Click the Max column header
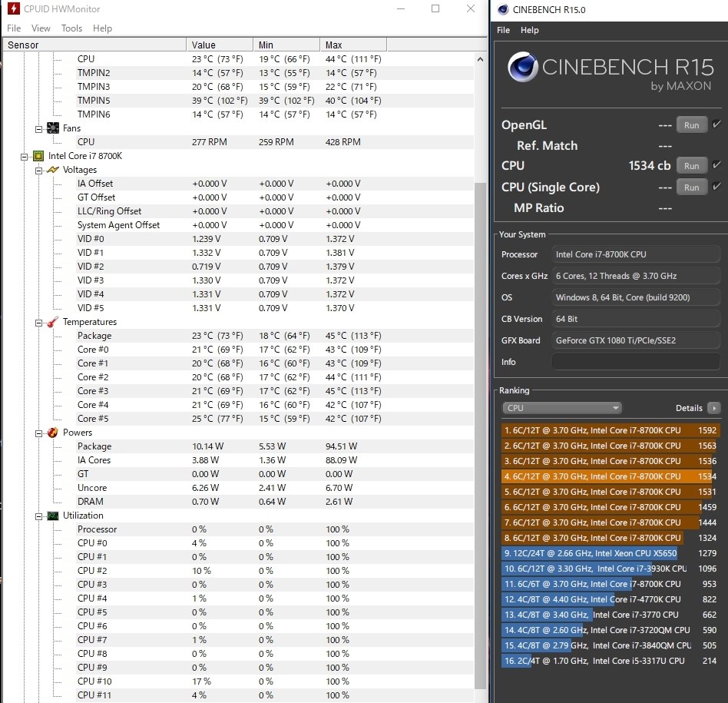Image resolution: width=728 pixels, height=703 pixels. pos(353,45)
